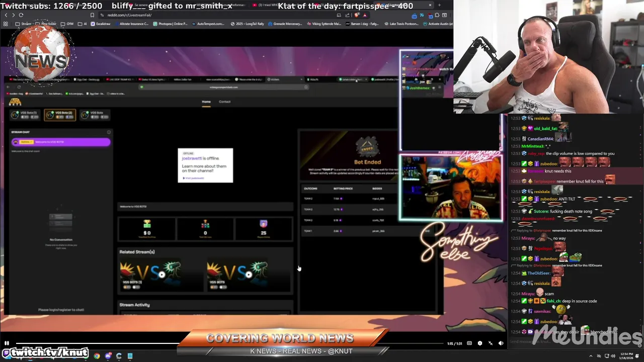This screenshot has width=644, height=362.
Task: Click the total winners podium icon
Action: point(205,224)
